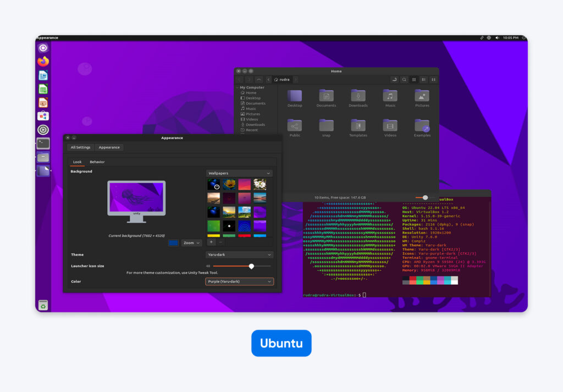
Task: Toggle icon view in the file manager
Action: point(413,79)
